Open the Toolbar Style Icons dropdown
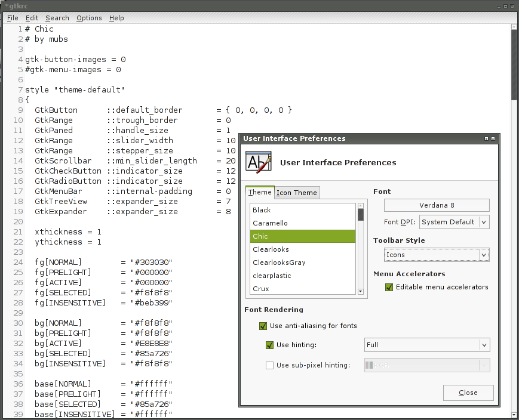Image resolution: width=519 pixels, height=420 pixels. click(437, 255)
